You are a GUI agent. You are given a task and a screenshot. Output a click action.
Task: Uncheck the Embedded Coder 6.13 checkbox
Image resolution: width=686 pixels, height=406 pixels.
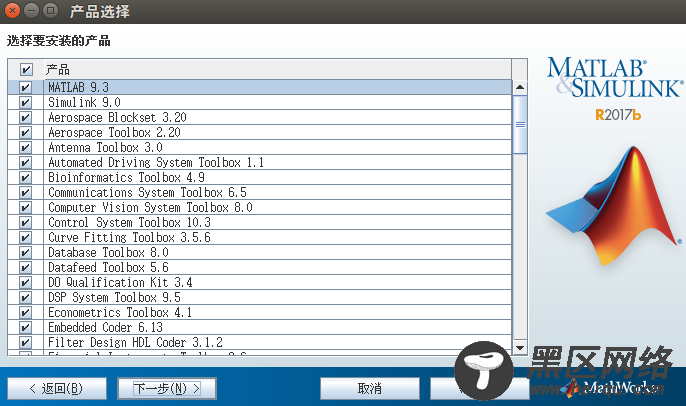[25, 328]
